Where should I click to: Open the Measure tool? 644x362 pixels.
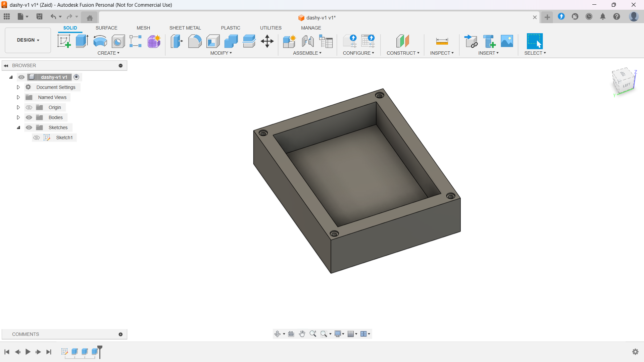point(442,41)
